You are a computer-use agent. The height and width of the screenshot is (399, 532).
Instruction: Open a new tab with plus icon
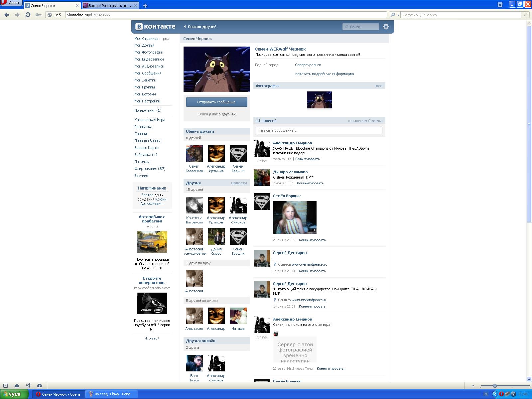click(145, 5)
